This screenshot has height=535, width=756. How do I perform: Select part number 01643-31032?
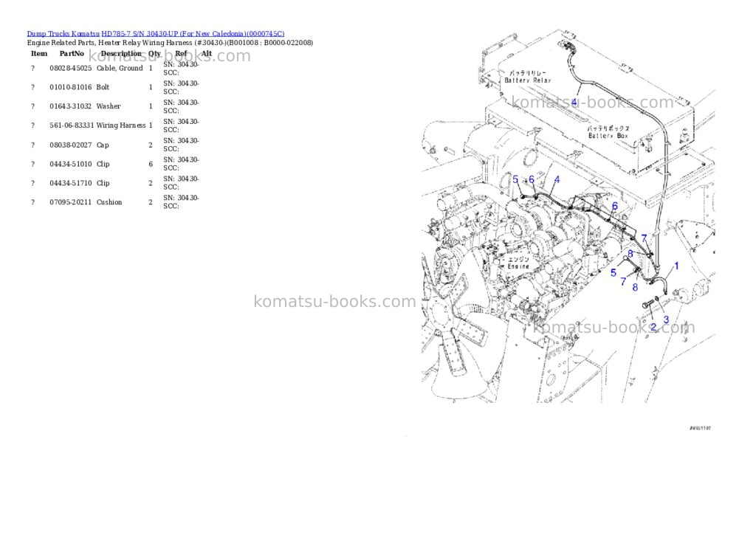tap(70, 106)
